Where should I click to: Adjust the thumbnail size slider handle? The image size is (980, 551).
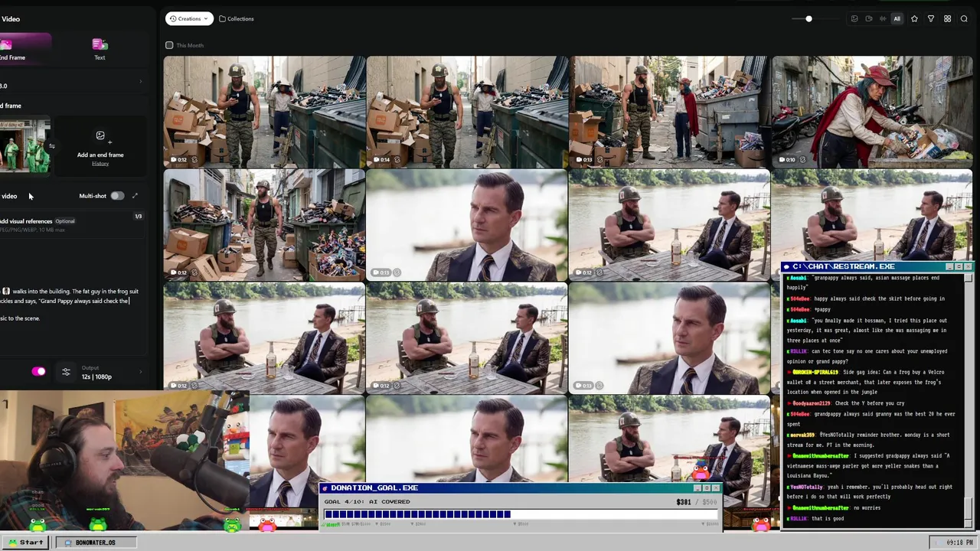coord(808,18)
